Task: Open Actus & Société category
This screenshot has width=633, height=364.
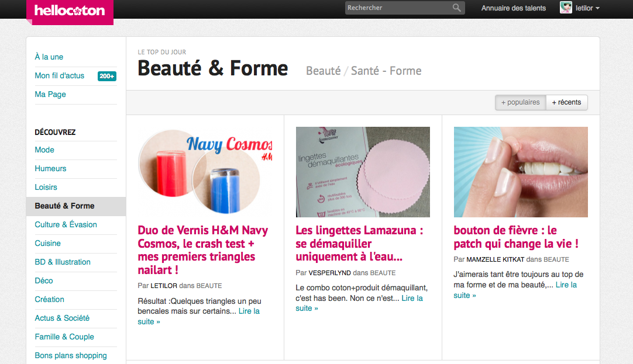Action: pyautogui.click(x=62, y=318)
